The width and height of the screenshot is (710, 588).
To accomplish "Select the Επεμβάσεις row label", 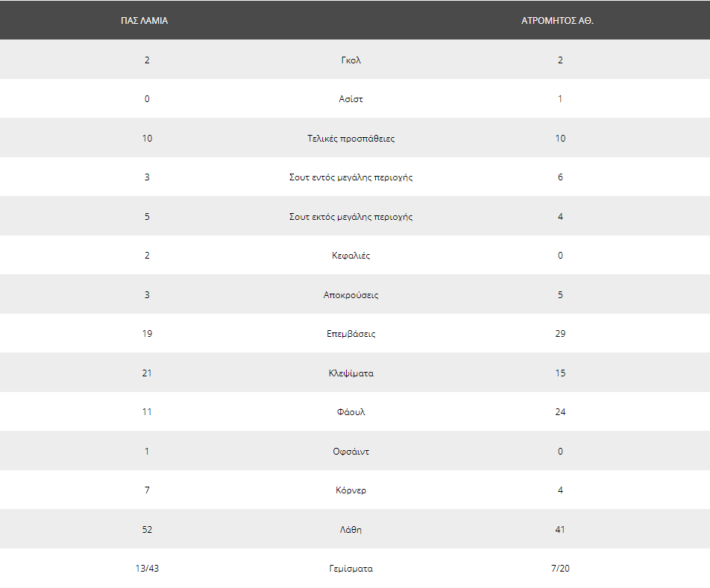I will tap(351, 334).
